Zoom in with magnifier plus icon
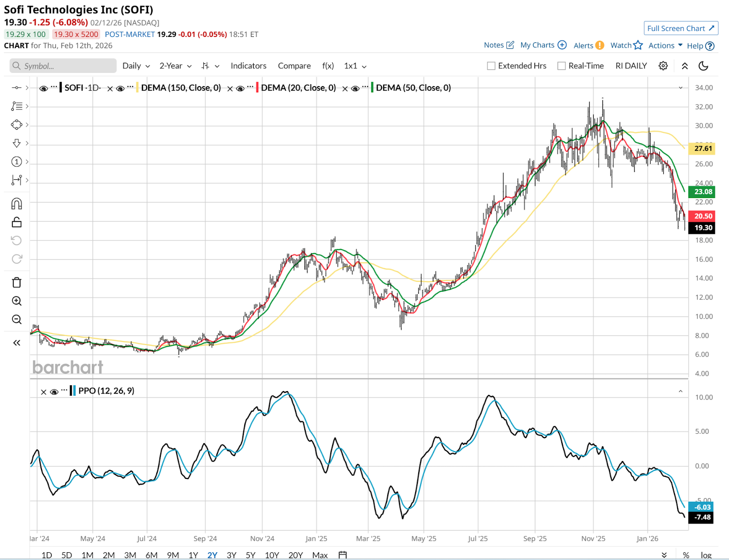The width and height of the screenshot is (729, 560). click(x=16, y=301)
